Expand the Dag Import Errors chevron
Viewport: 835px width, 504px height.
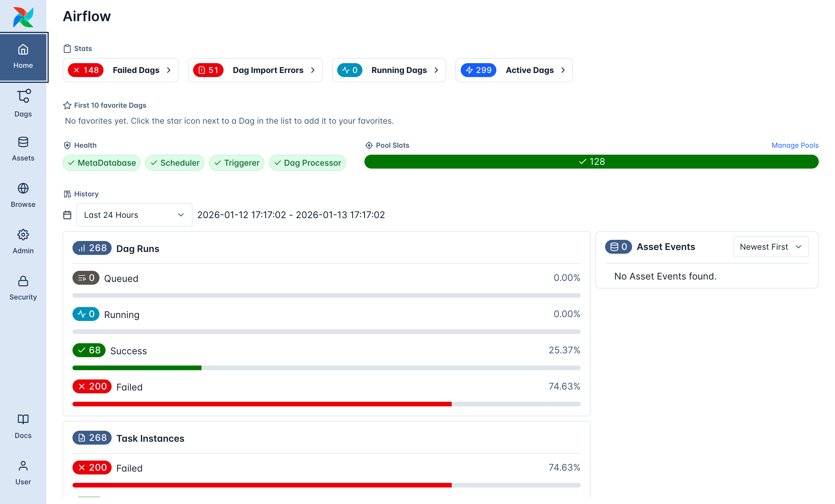click(x=313, y=70)
